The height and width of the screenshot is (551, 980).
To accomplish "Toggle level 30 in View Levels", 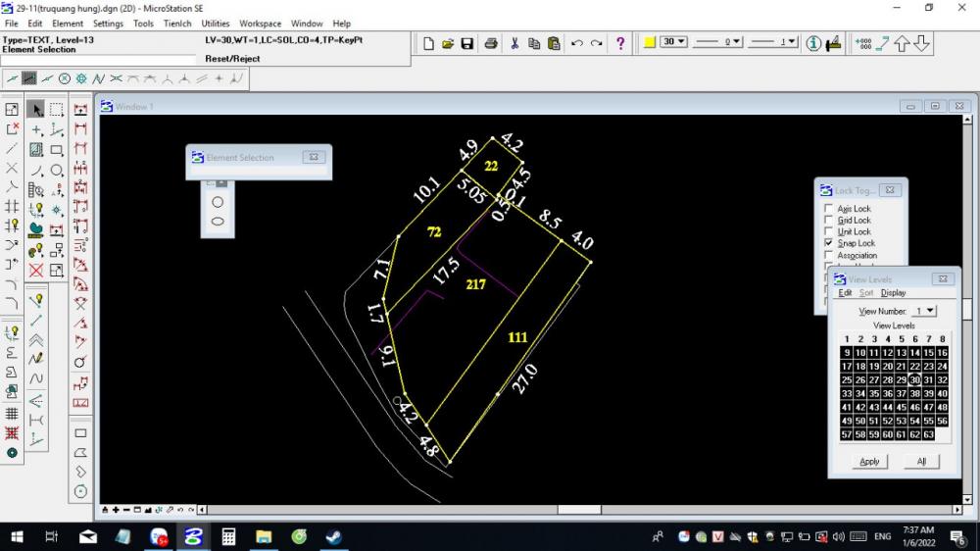I will (915, 379).
